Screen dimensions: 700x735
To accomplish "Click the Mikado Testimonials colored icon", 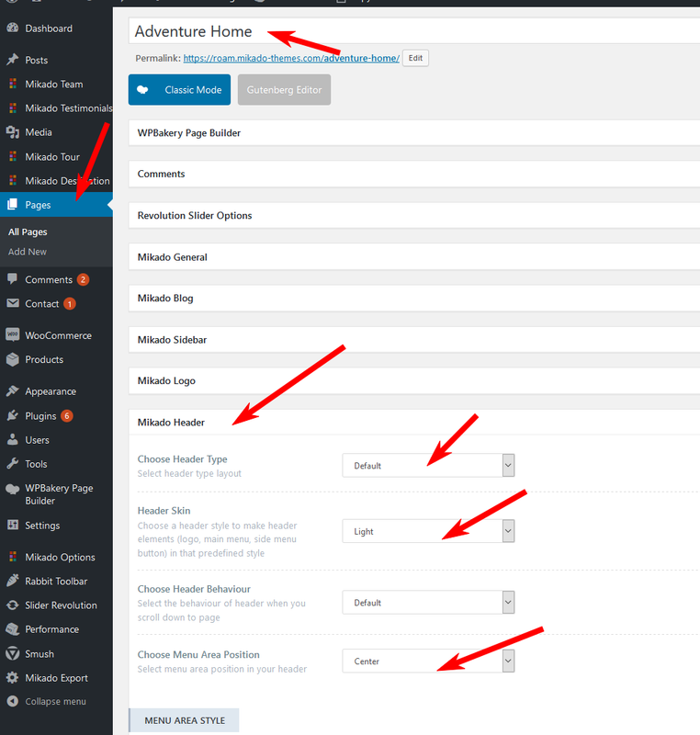I will click(13, 107).
